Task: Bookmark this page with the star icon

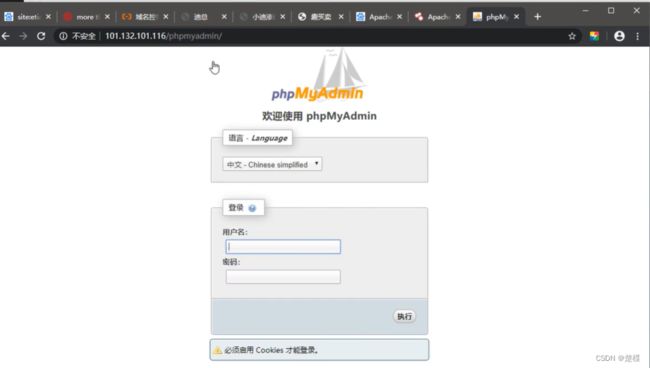Action: tap(572, 36)
